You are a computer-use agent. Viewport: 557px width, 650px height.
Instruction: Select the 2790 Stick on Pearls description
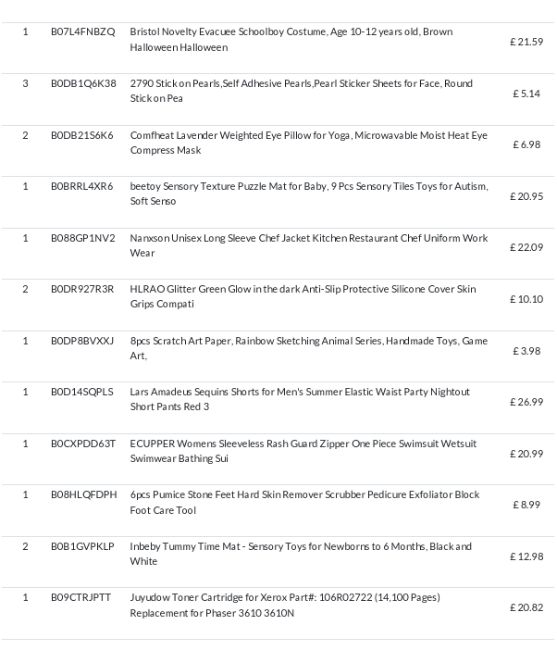pos(301,91)
